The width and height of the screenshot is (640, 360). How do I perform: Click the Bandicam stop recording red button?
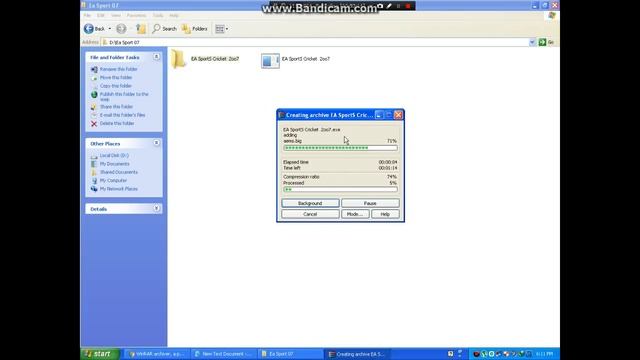tap(407, 6)
